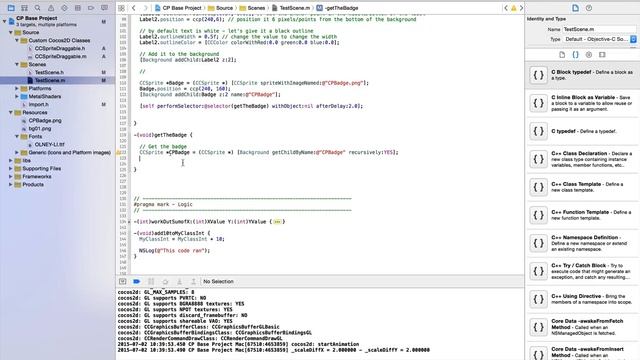Open CCSpriteDraggable.m file

coord(60,56)
